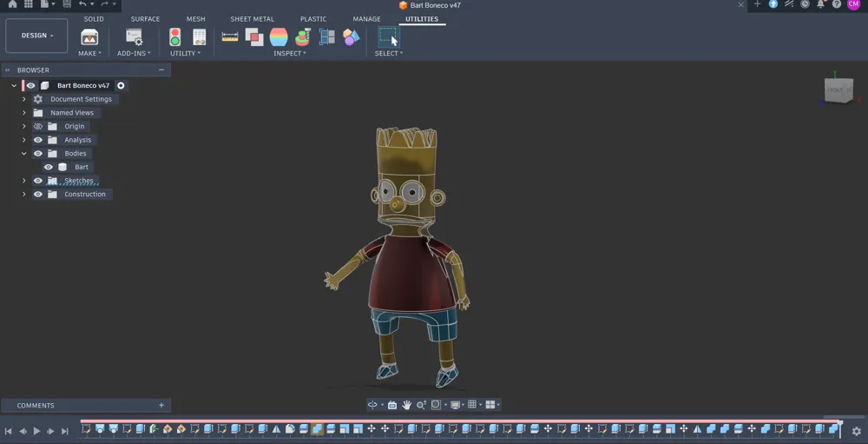The height and width of the screenshot is (444, 868).
Task: Toggle Construction folder visibility eye
Action: [37, 194]
